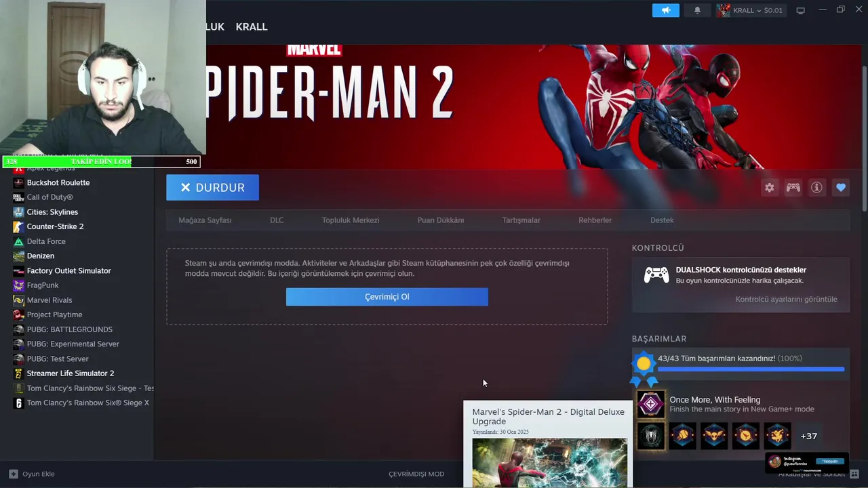
Task: Toggle favorite heart icon
Action: coord(841,188)
